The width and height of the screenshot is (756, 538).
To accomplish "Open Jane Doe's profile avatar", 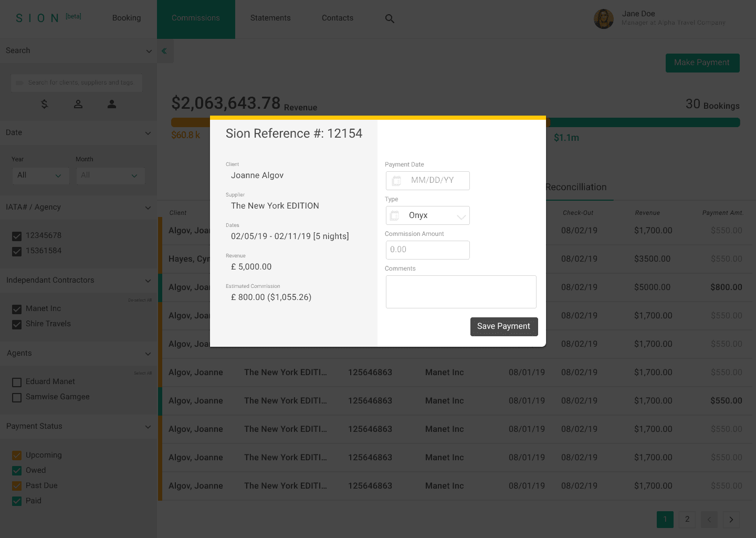I will click(604, 19).
